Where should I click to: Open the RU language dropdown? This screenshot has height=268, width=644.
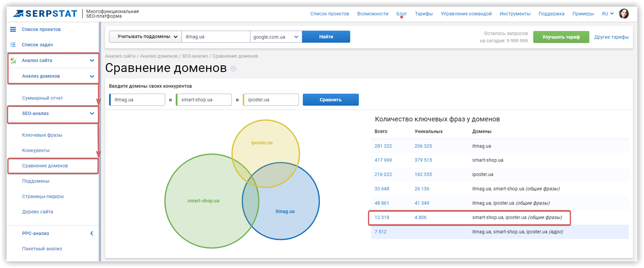608,14
